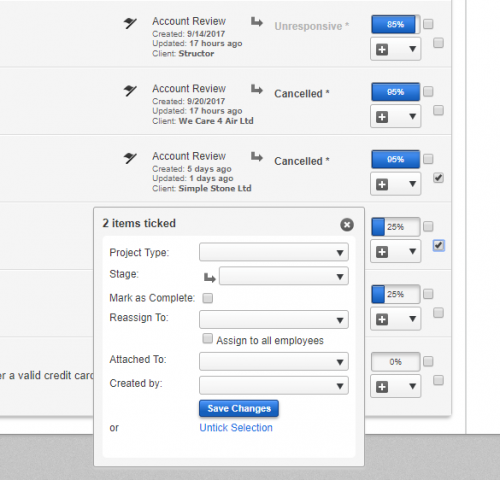The height and width of the screenshot is (480, 500).
Task: Click stage arrow icon next to Unresponsive
Action: click(x=257, y=22)
